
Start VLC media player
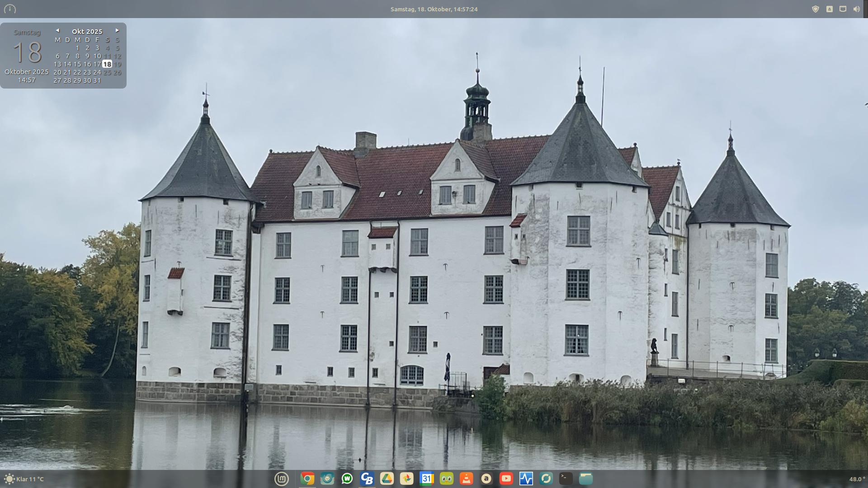coord(466,479)
